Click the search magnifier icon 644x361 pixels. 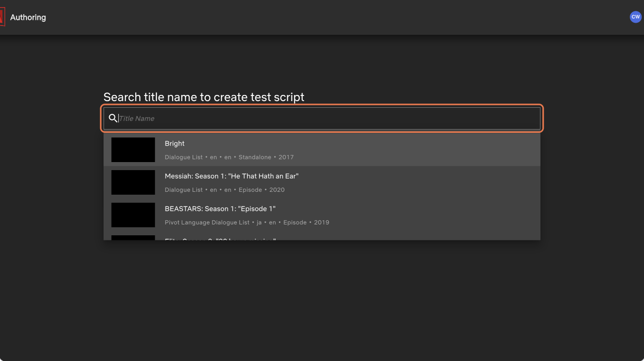pyautogui.click(x=113, y=118)
